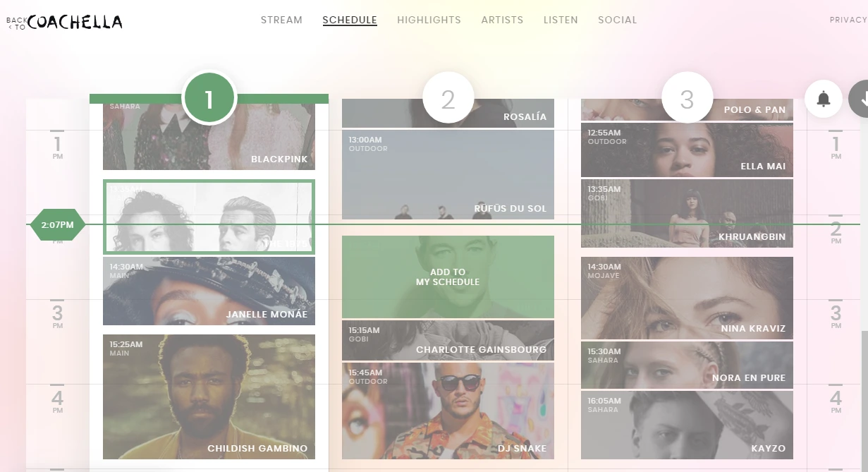Viewport: 868px width, 472px height.
Task: Open the Stream tab
Action: 281,20
